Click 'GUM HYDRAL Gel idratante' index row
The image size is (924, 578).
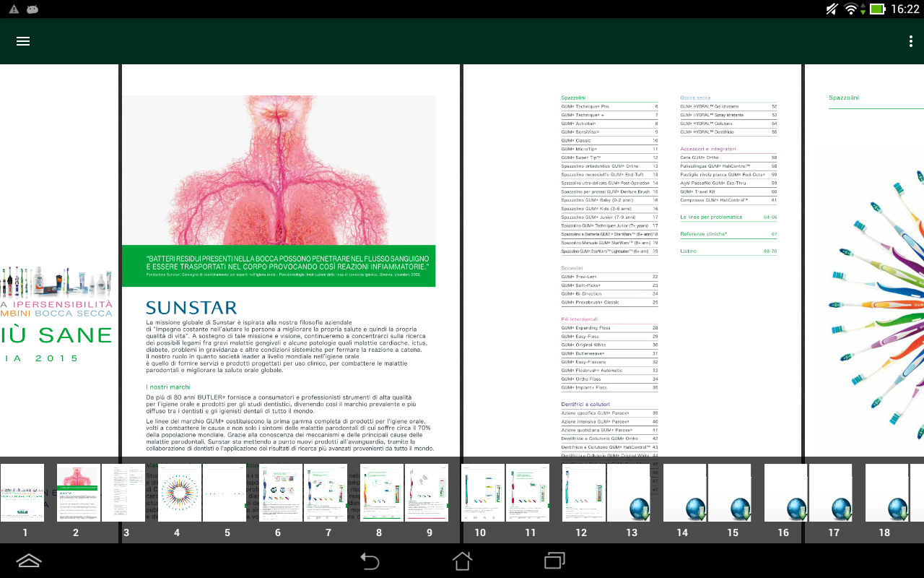728,106
